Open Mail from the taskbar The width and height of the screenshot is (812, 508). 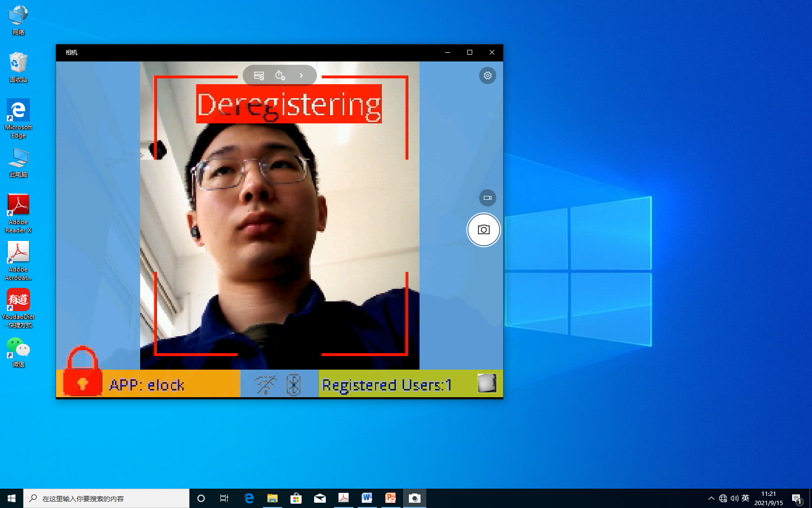[319, 498]
